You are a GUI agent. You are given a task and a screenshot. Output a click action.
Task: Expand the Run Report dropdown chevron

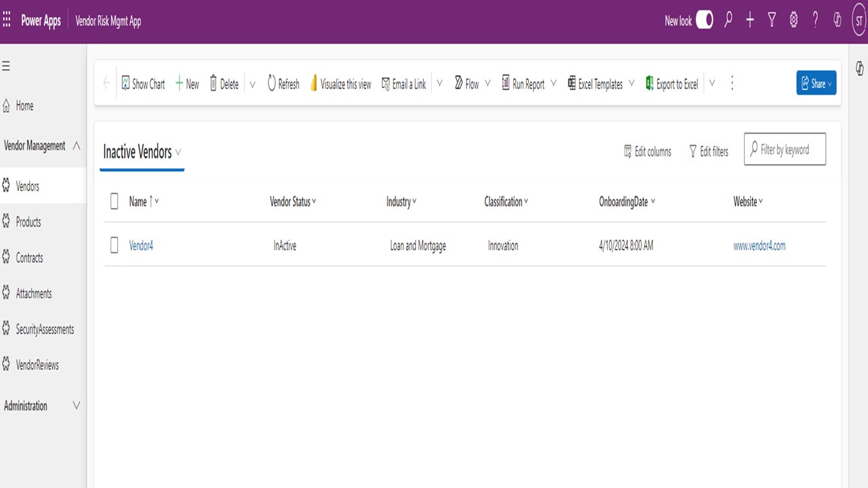[x=553, y=83]
